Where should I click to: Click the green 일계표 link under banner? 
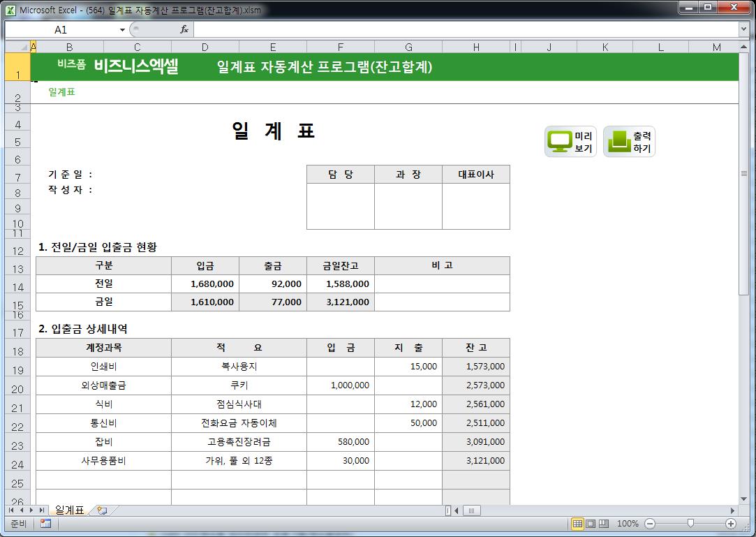pyautogui.click(x=61, y=91)
